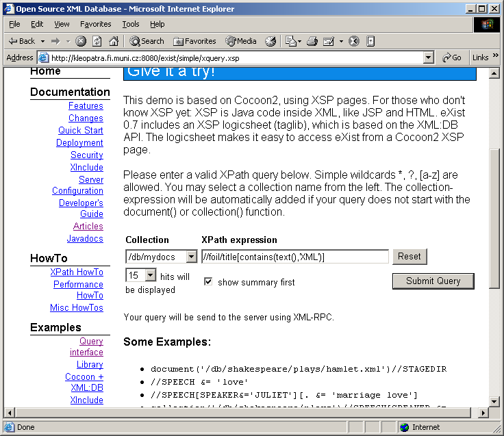
Task: Open the Security link
Action: point(87,155)
